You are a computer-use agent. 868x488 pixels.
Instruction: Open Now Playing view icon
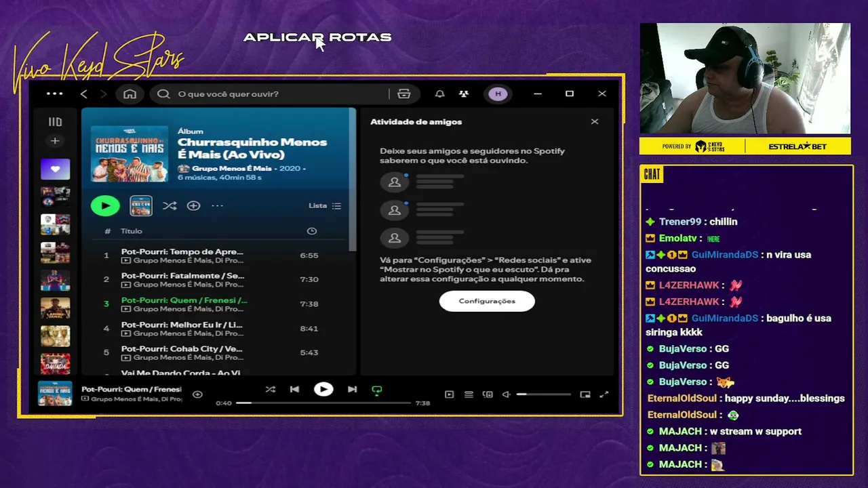(449, 394)
